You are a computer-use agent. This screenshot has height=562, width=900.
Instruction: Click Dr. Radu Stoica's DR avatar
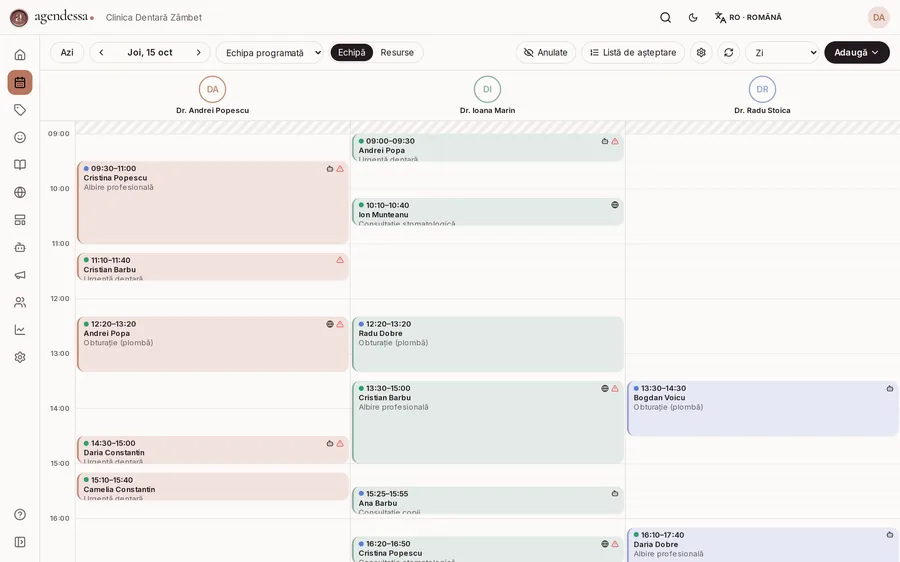point(762,89)
